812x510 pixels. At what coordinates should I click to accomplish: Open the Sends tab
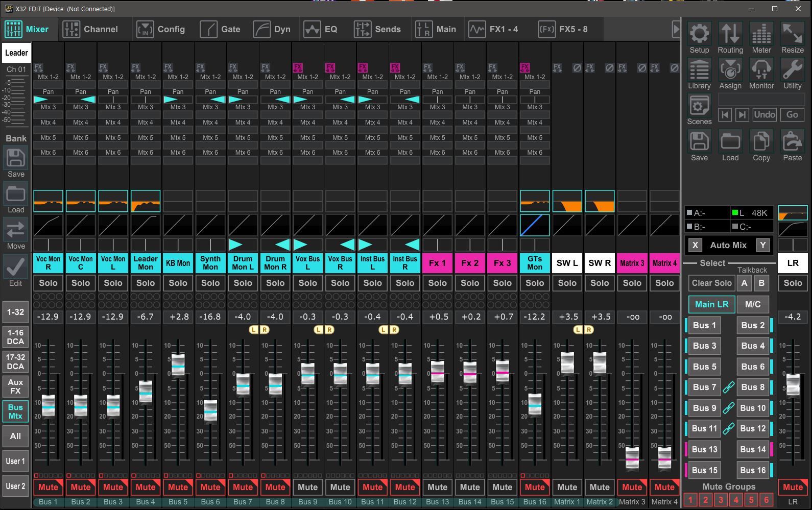coord(378,30)
